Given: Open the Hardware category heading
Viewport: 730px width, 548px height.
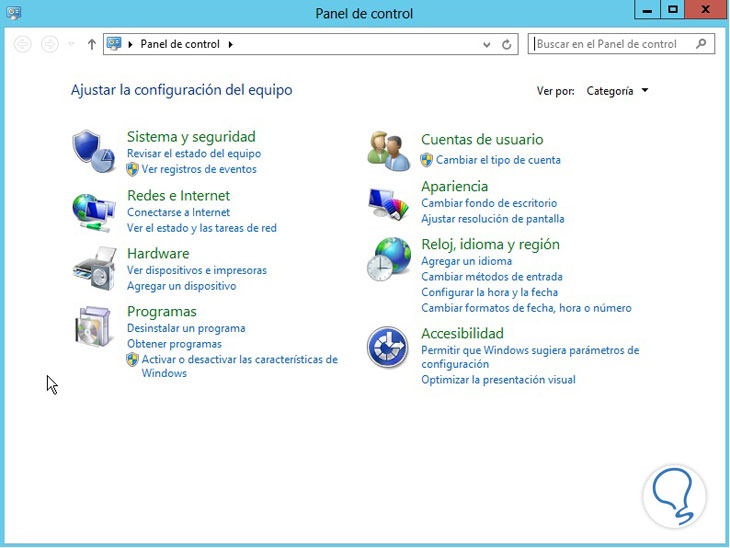Looking at the screenshot, I should [x=158, y=253].
